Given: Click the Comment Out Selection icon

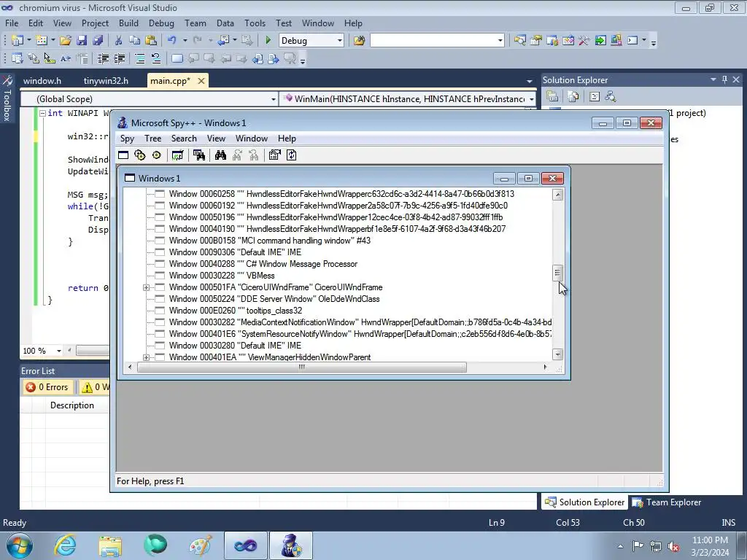Looking at the screenshot, I should 140,58.
